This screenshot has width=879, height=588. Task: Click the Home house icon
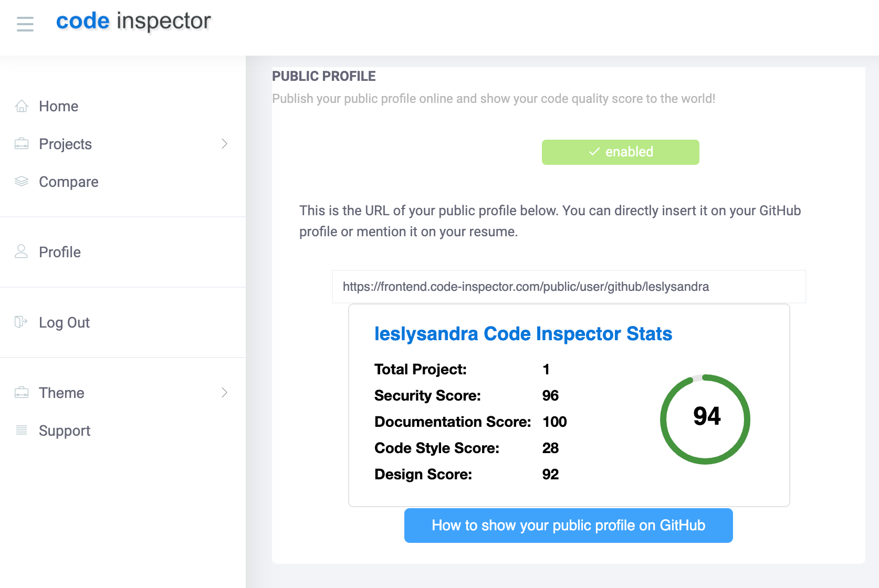[22, 106]
